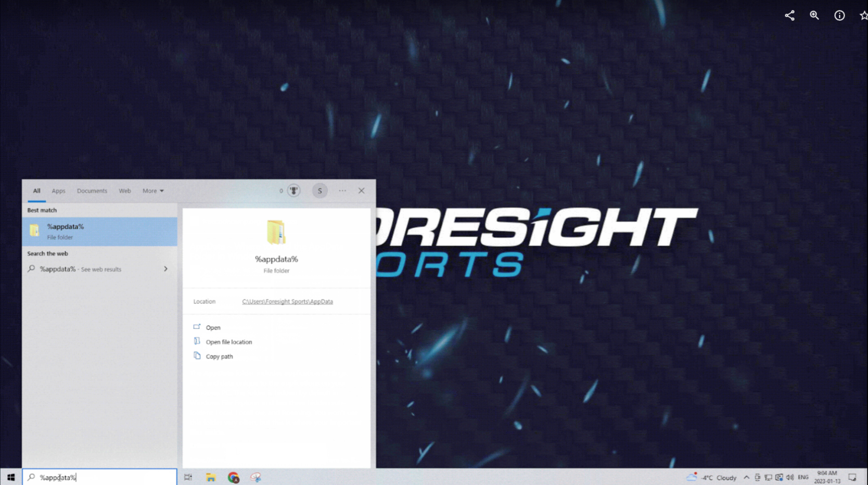
Task: Click Copy path
Action: point(219,357)
